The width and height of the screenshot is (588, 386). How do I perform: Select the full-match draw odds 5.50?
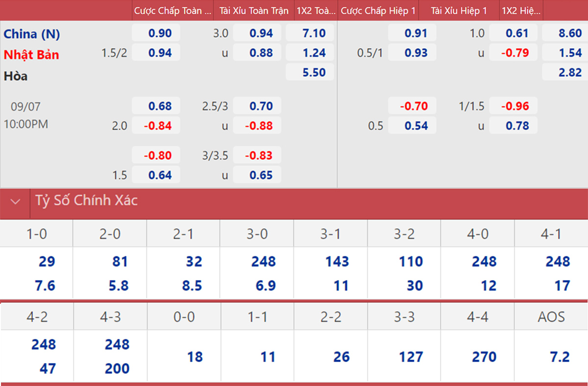click(x=310, y=72)
